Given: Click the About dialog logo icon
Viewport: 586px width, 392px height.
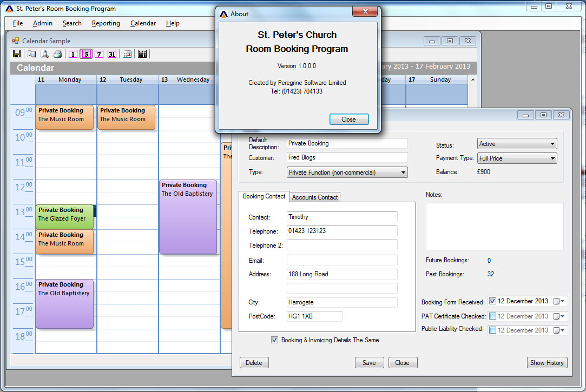Looking at the screenshot, I should 223,14.
